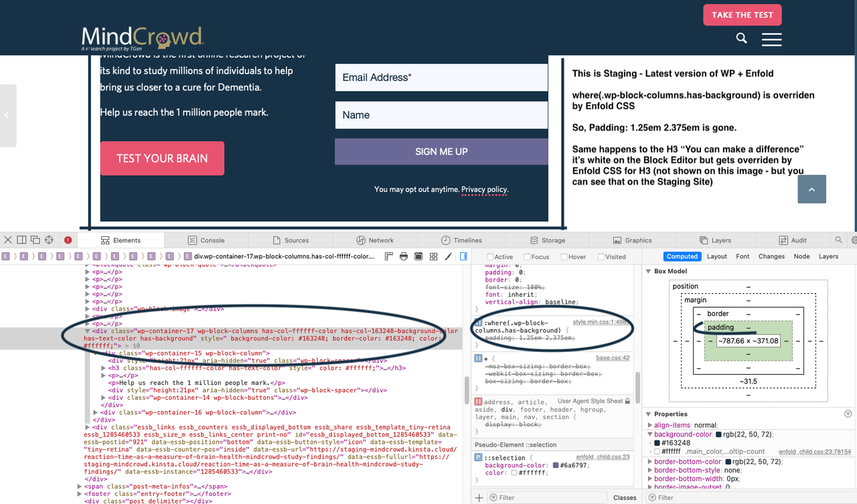Open the Storage tab

coord(548,240)
